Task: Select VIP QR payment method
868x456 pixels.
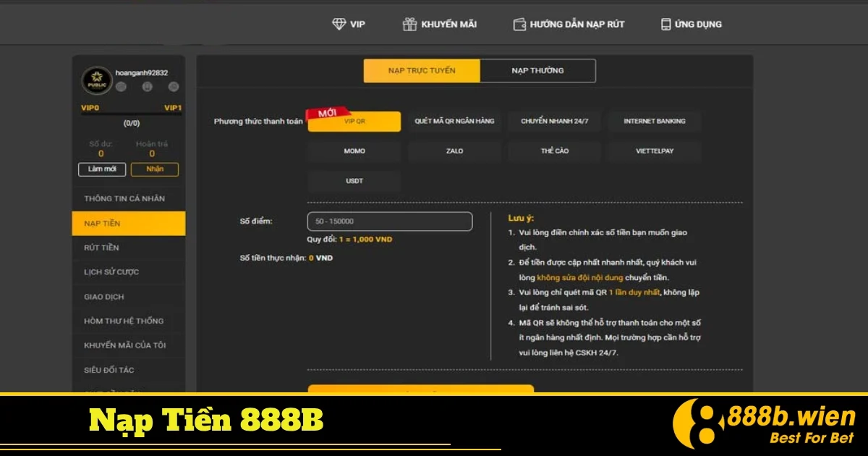Action: pos(354,122)
